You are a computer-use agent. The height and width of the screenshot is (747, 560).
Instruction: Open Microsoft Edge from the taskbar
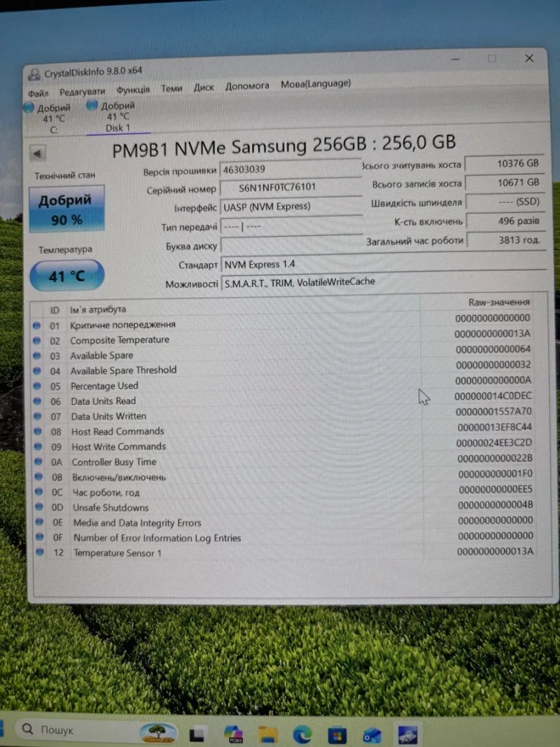[302, 735]
